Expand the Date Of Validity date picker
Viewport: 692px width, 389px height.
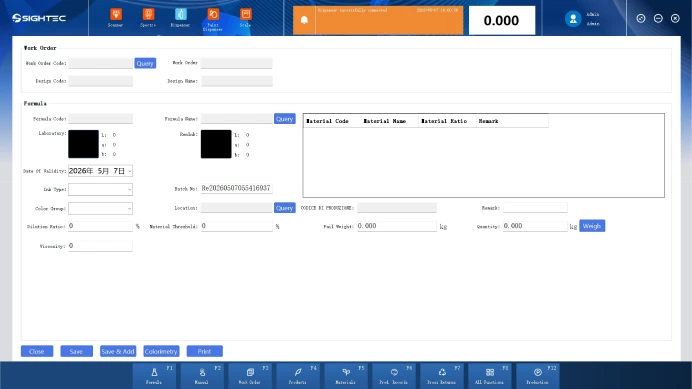(129, 171)
